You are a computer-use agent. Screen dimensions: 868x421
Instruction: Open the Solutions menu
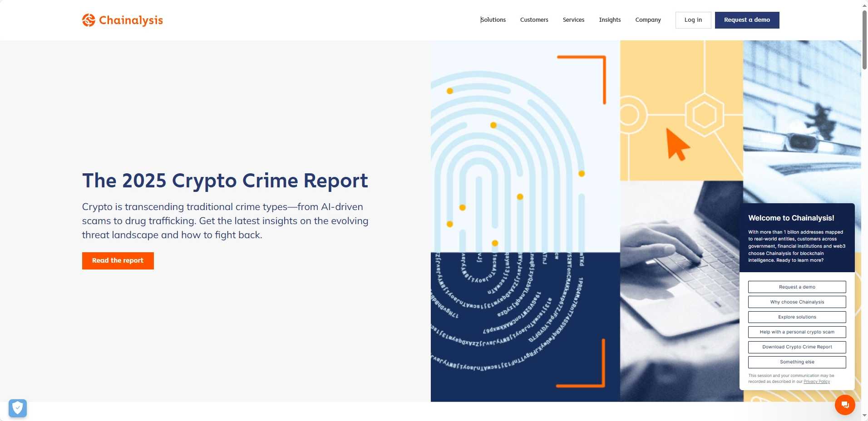click(x=493, y=20)
